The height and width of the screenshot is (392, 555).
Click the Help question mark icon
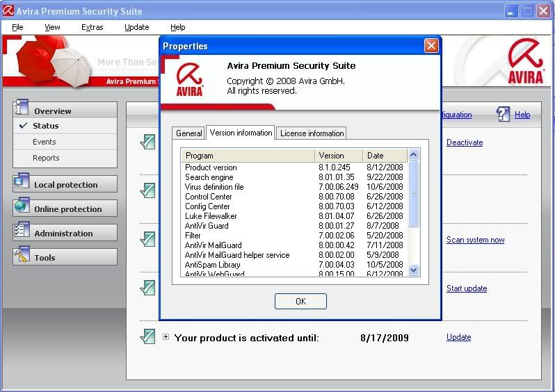503,114
